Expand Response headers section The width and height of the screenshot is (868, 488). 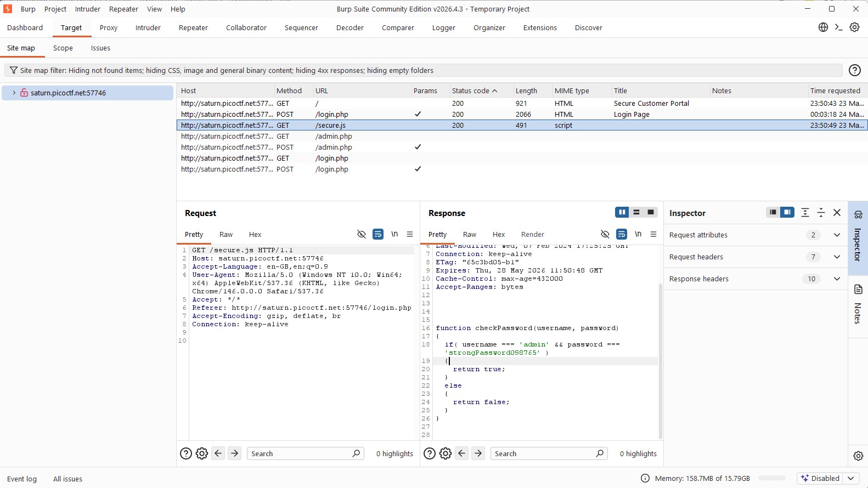(x=837, y=279)
